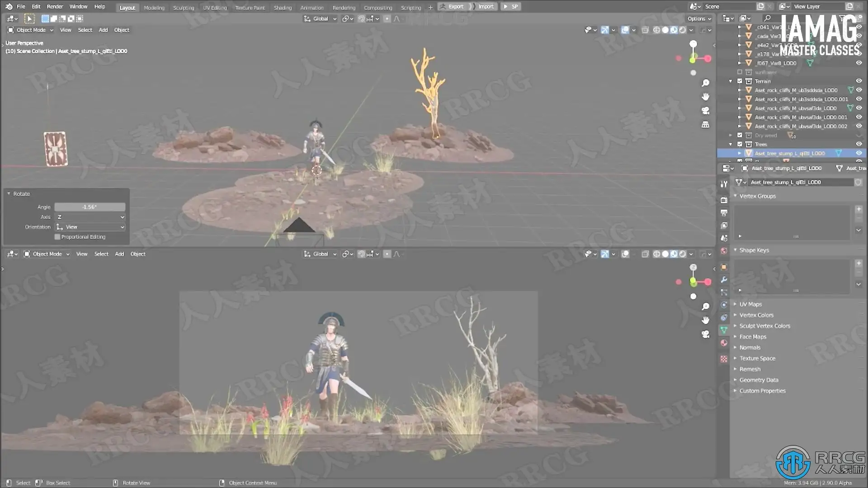
Task: Click the Object Data green triangle tab
Action: pyautogui.click(x=724, y=330)
